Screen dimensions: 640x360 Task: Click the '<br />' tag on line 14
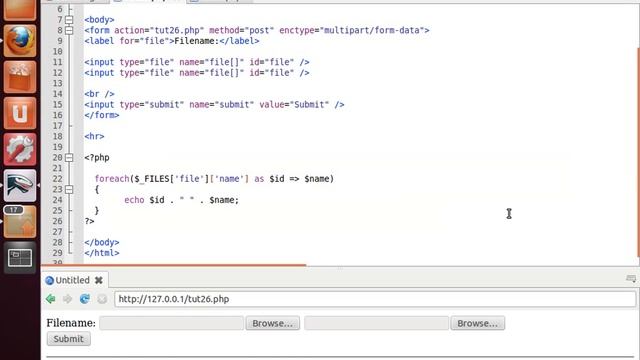click(x=100, y=94)
